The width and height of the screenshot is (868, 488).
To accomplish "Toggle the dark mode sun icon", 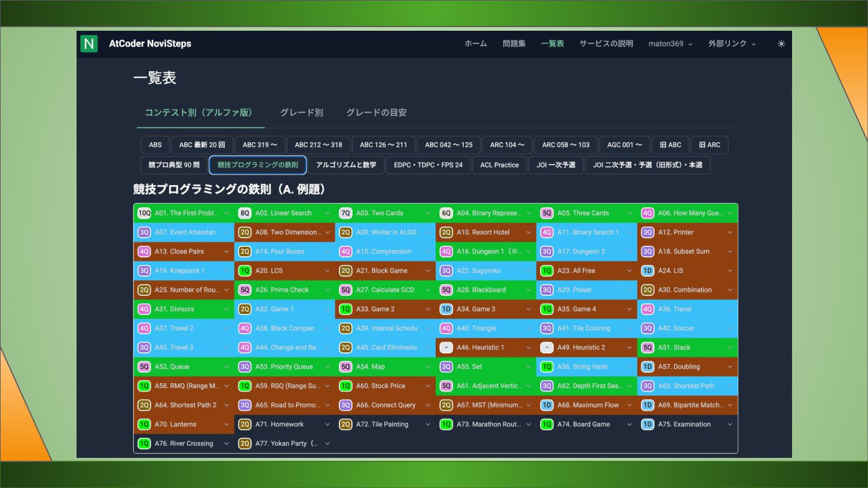I will [781, 43].
